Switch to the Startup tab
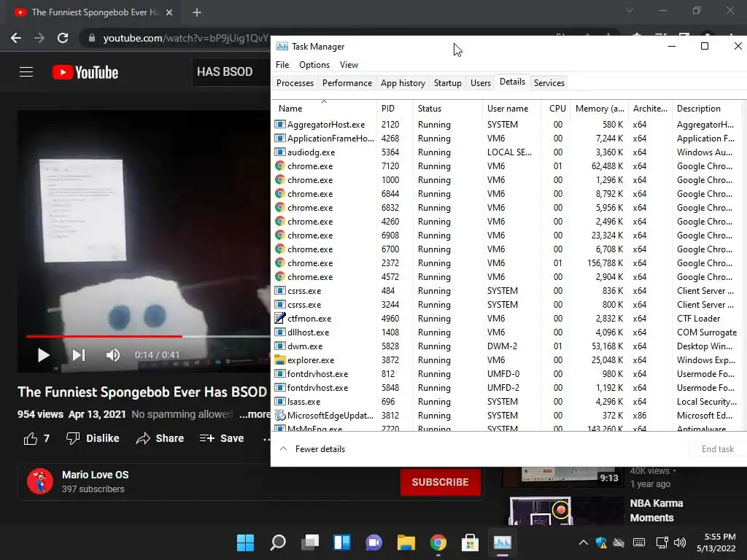The height and width of the screenshot is (560, 747). point(447,83)
